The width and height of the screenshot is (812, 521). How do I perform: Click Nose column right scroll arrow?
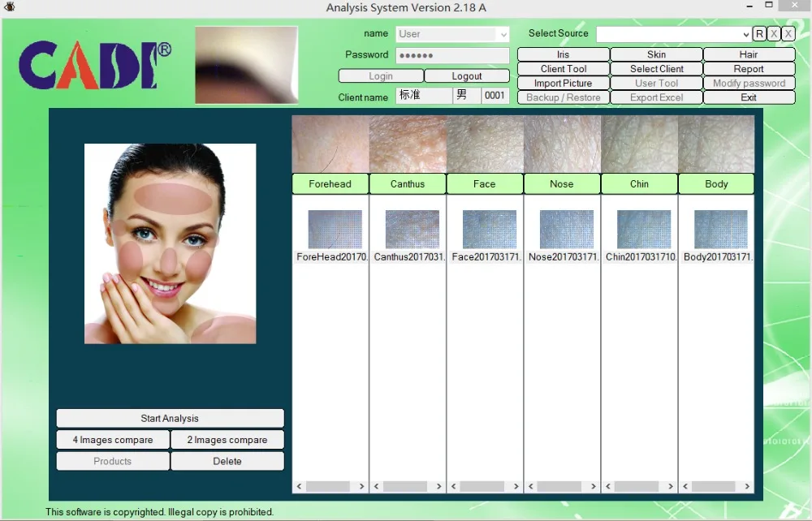(593, 486)
